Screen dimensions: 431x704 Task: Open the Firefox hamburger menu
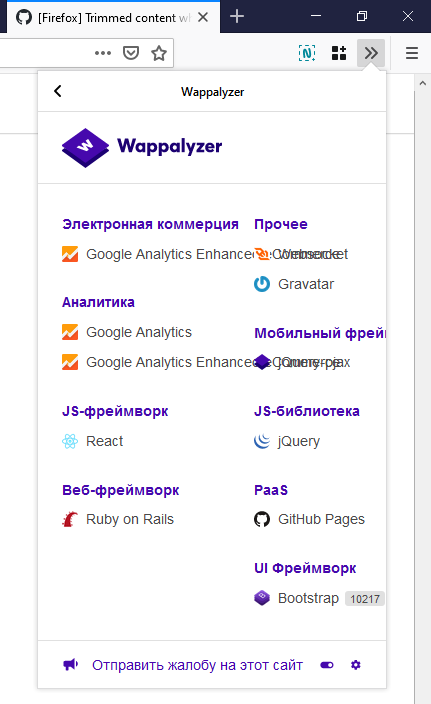point(412,53)
